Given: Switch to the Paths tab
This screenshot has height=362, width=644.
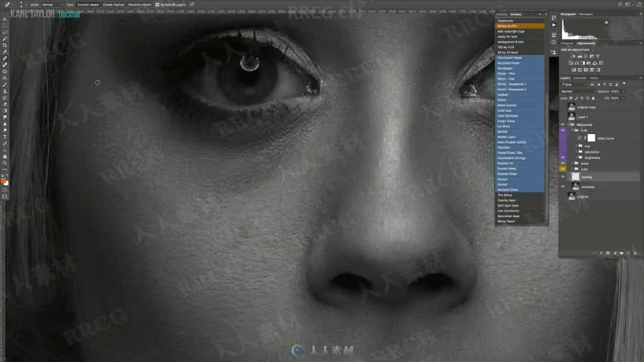Looking at the screenshot, I should point(595,78).
